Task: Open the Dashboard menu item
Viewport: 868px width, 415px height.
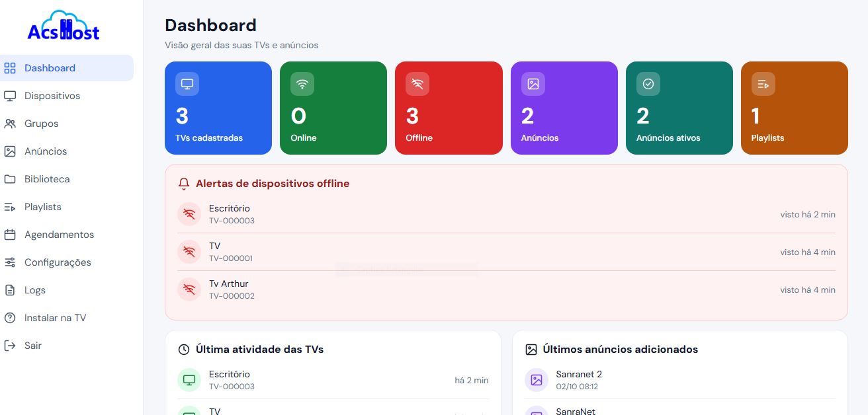Action: 67,68
